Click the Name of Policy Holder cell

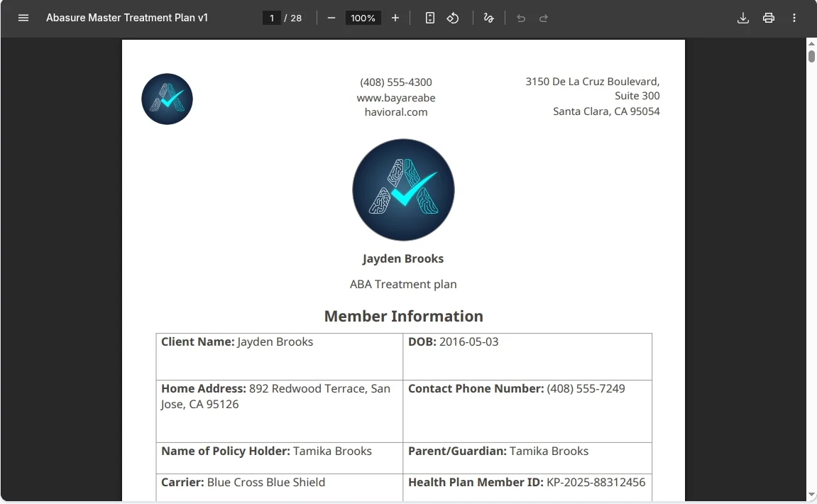click(279, 458)
